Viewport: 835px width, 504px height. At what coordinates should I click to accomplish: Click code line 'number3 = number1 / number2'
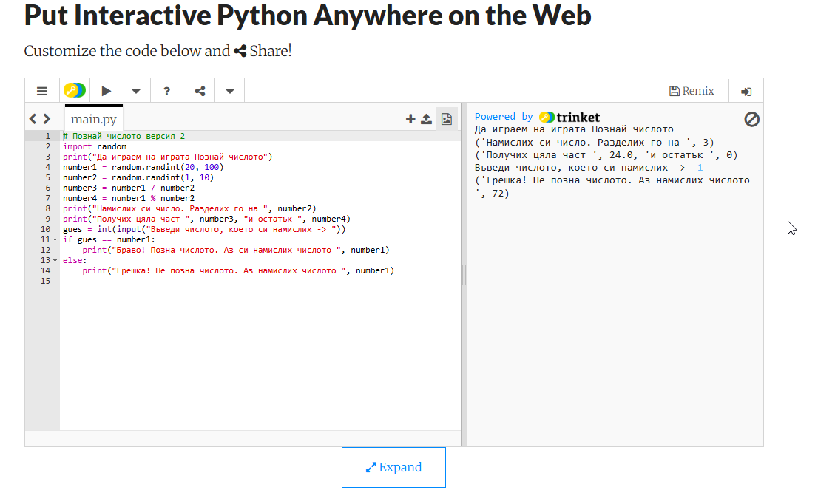click(129, 188)
